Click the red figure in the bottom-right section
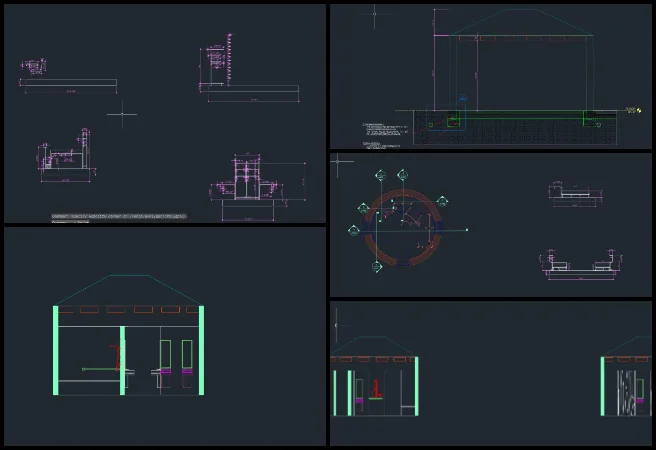This screenshot has height=450, width=656. [376, 388]
